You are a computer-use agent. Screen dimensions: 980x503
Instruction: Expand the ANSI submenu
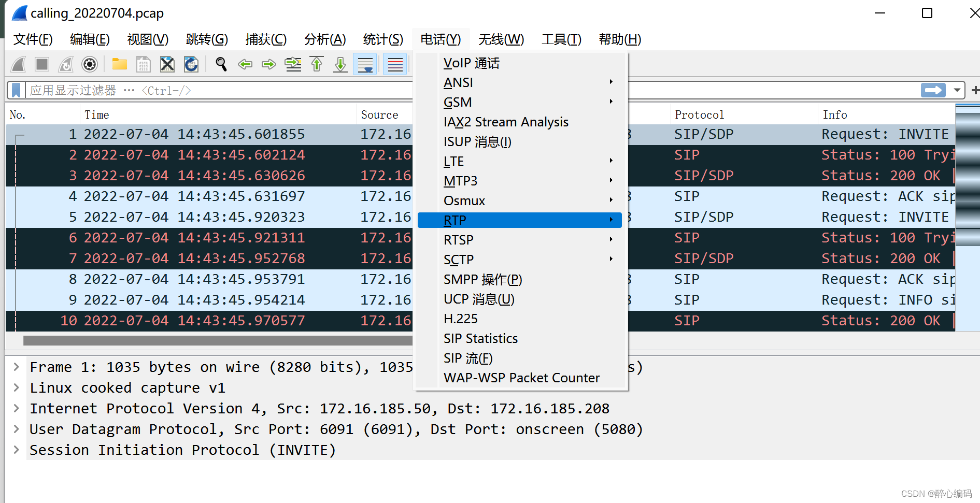(520, 83)
